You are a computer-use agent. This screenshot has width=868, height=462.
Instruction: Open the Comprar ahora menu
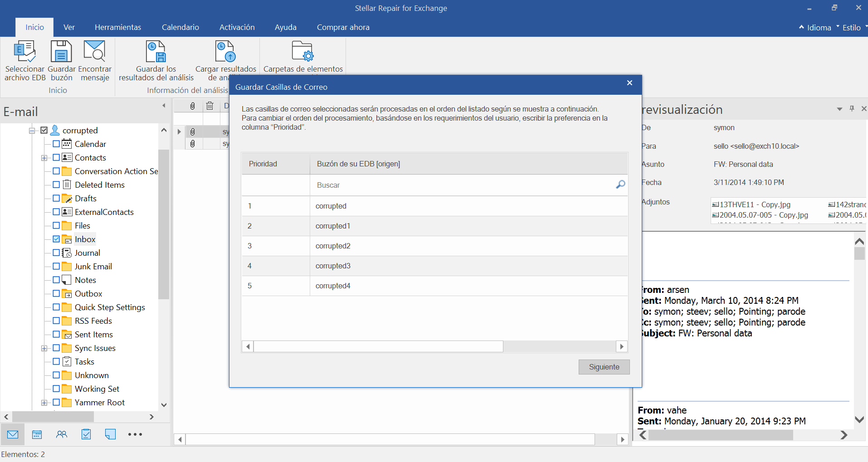coord(343,27)
